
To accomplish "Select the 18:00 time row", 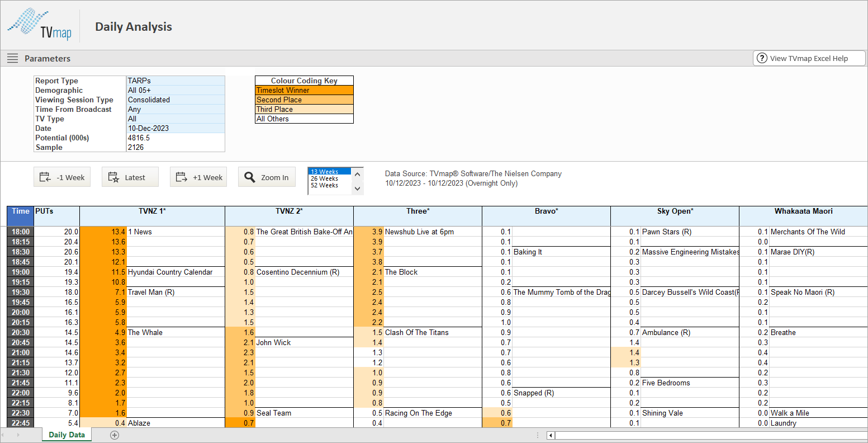I will 20,232.
